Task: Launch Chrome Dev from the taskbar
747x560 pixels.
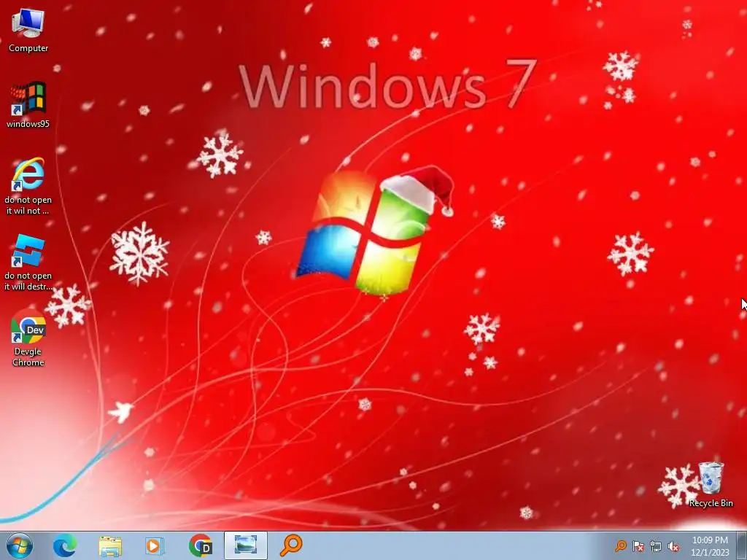Action: (x=201, y=545)
